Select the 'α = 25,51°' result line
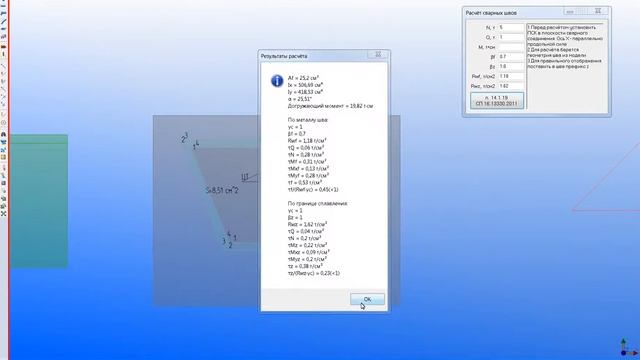 coord(300,99)
